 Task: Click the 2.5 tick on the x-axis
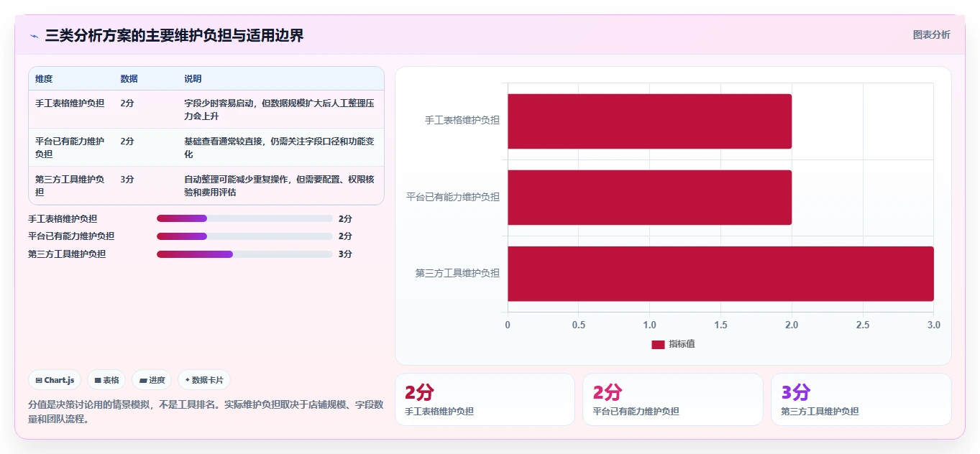pos(863,325)
